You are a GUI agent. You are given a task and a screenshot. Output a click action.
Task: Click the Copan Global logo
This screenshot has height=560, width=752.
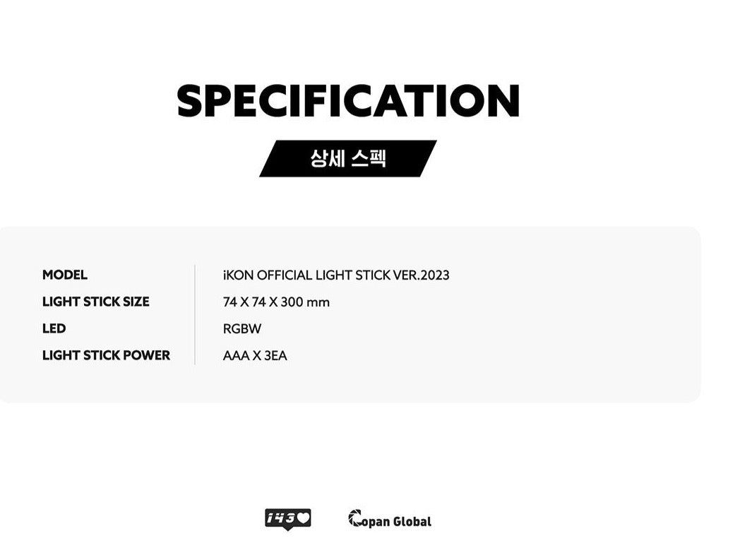click(390, 519)
